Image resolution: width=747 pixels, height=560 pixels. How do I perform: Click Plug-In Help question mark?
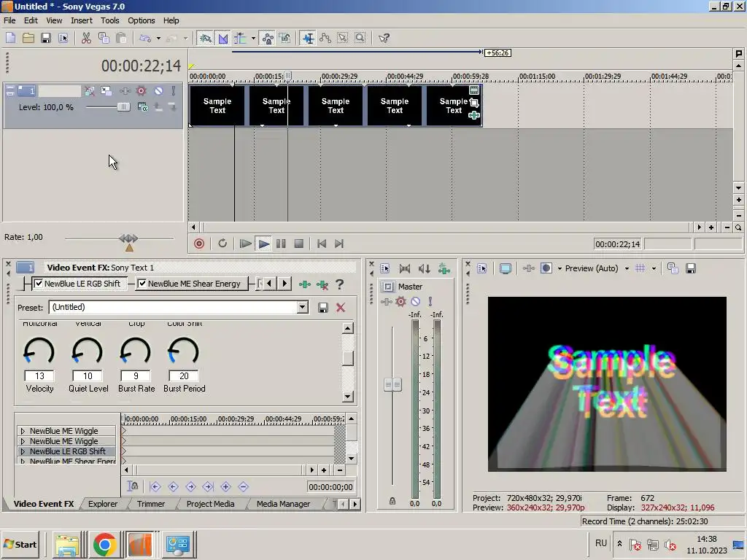[x=340, y=285]
